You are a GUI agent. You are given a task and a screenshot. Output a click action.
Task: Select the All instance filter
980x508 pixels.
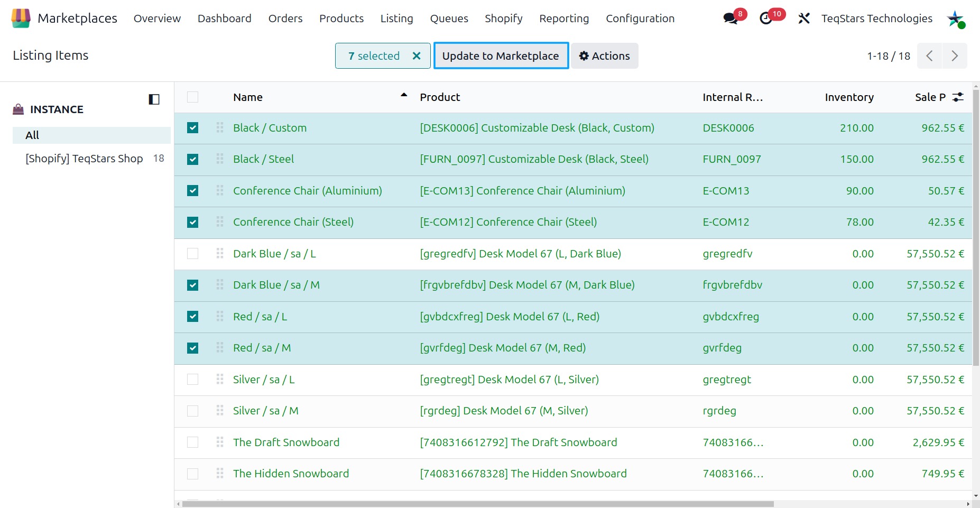91,135
